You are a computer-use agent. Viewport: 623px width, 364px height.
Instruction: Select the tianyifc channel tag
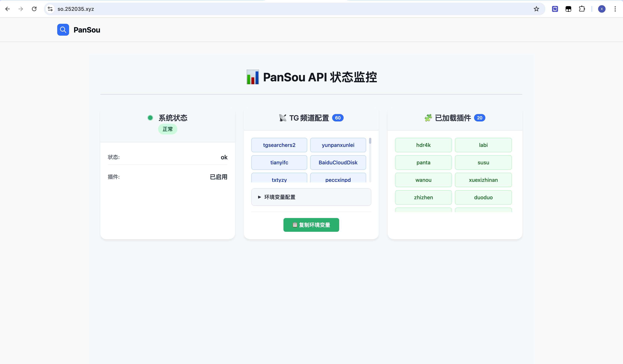click(x=279, y=162)
